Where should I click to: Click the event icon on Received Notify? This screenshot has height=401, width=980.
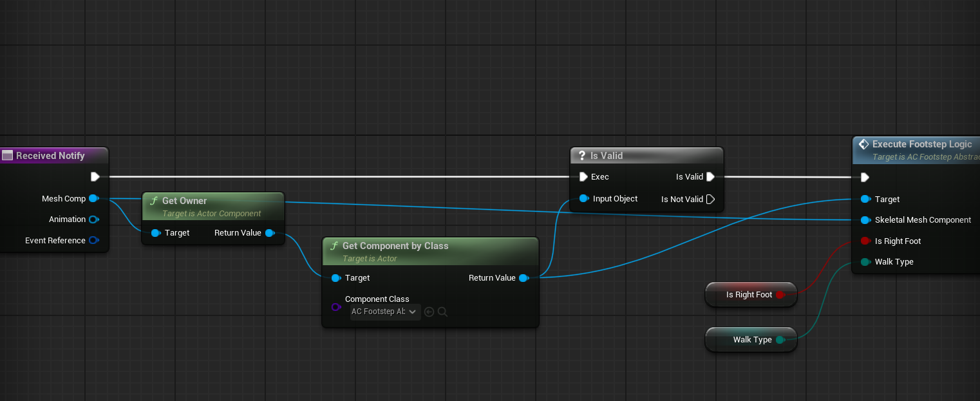(x=8, y=155)
